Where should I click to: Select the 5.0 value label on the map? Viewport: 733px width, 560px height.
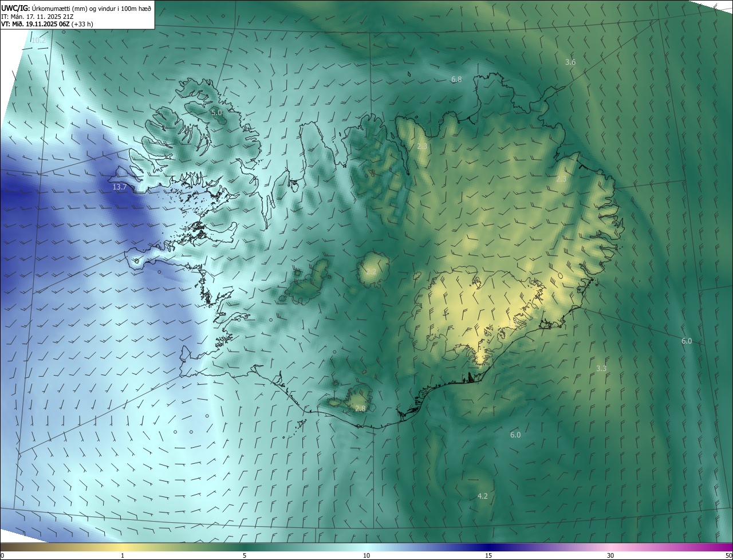(x=216, y=113)
